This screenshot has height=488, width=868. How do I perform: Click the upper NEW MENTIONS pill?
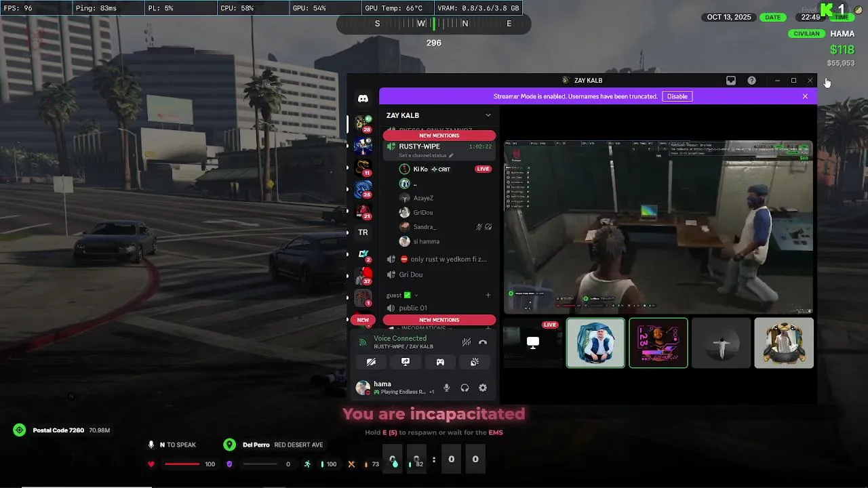(439, 136)
